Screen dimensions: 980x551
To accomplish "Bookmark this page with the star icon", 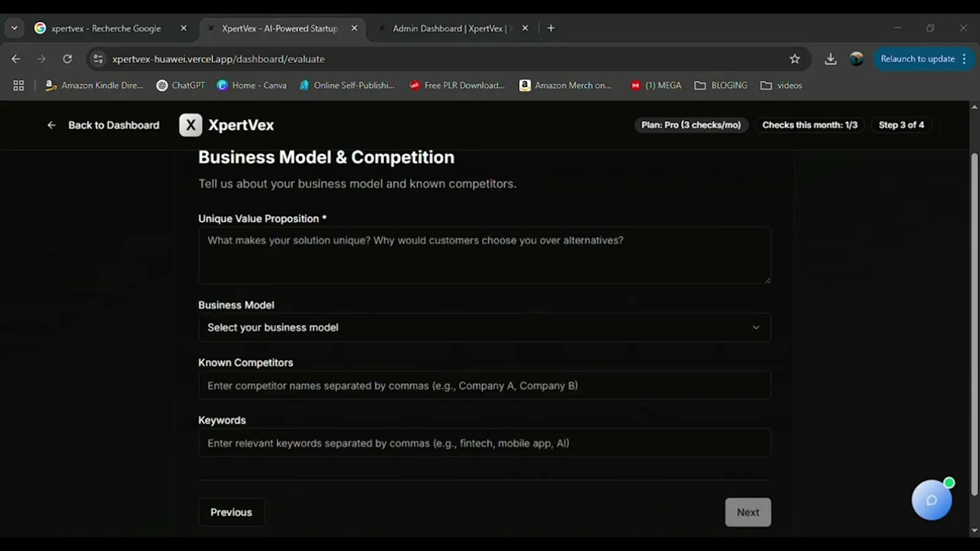I will click(x=794, y=59).
